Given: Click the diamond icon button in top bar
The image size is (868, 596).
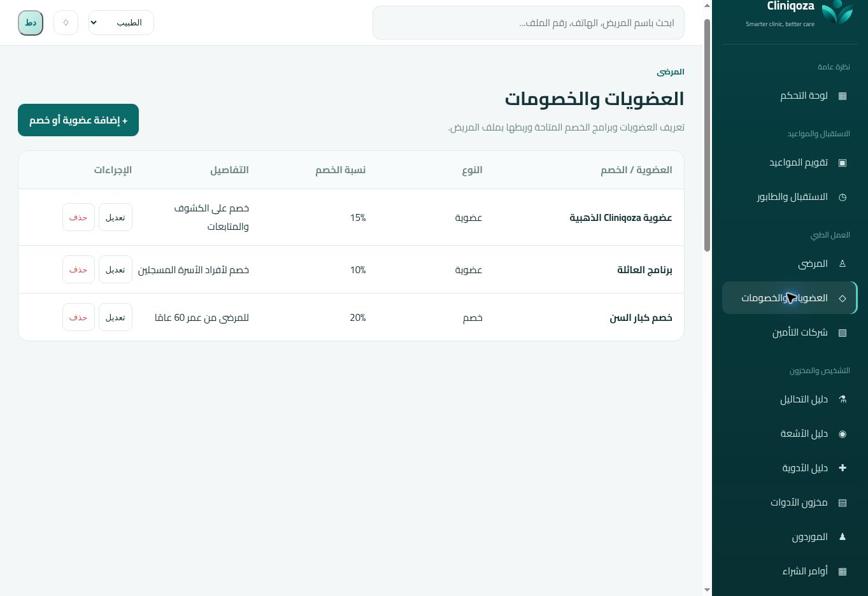Looking at the screenshot, I should pyautogui.click(x=66, y=23).
